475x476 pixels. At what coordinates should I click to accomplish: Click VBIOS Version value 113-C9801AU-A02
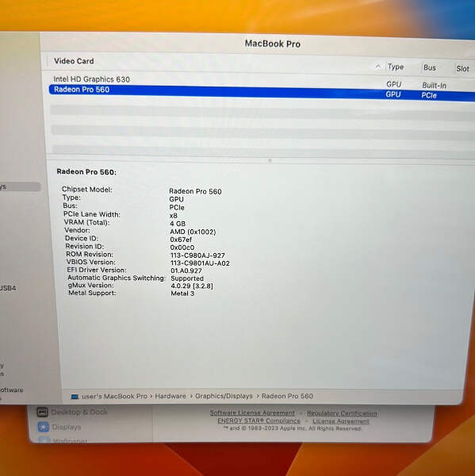click(x=200, y=263)
